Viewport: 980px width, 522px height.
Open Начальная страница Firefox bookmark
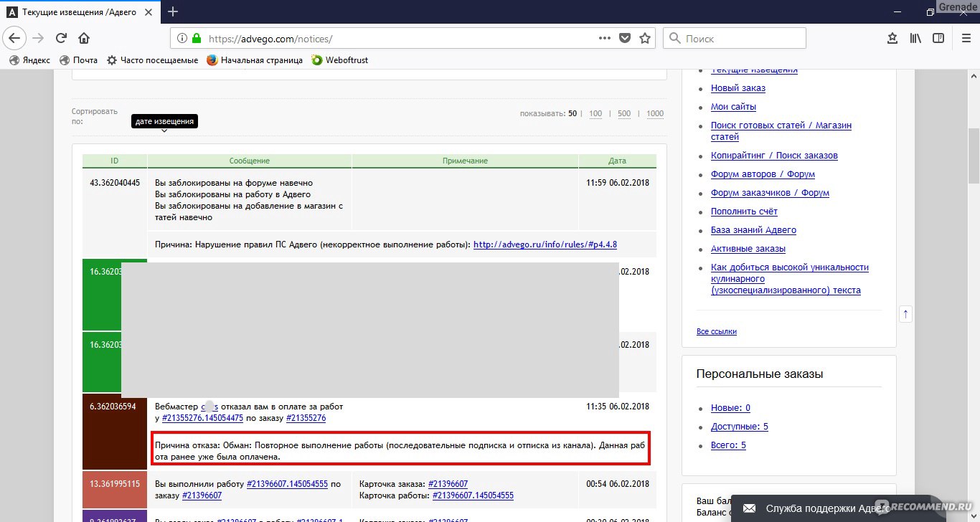(x=255, y=60)
